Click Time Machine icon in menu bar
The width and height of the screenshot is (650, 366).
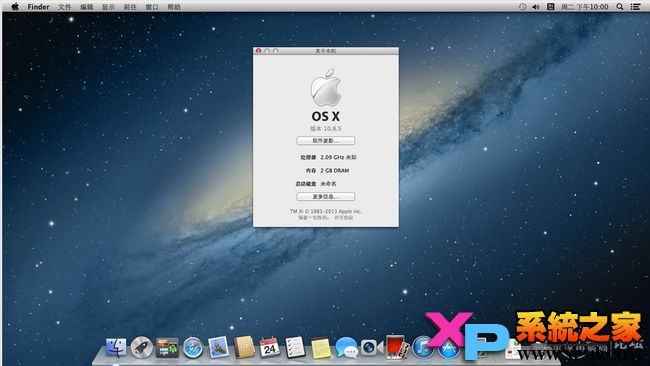[522, 7]
